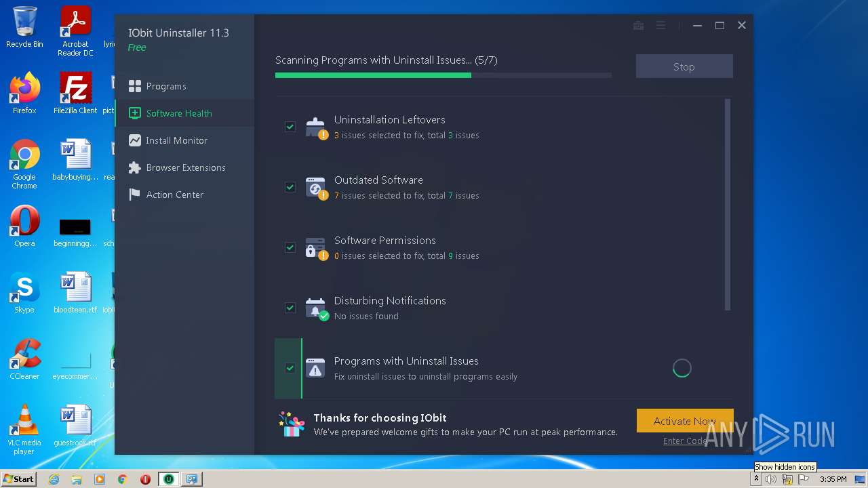Viewport: 868px width, 488px height.
Task: Click Outdated Software icon
Action: point(316,188)
